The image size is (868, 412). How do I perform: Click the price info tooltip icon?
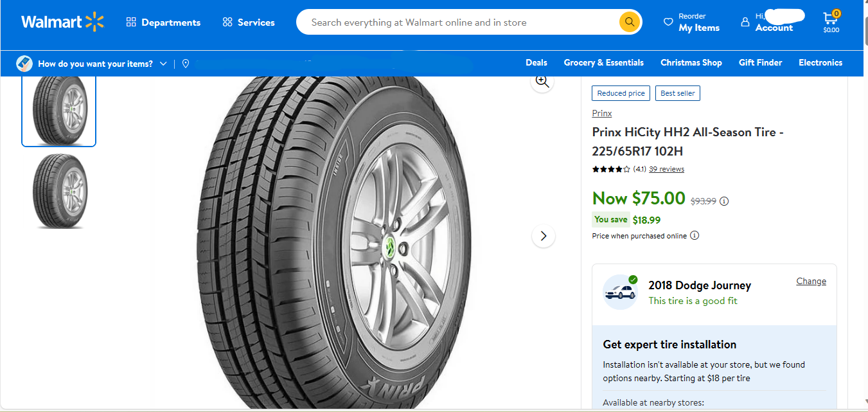coord(724,201)
